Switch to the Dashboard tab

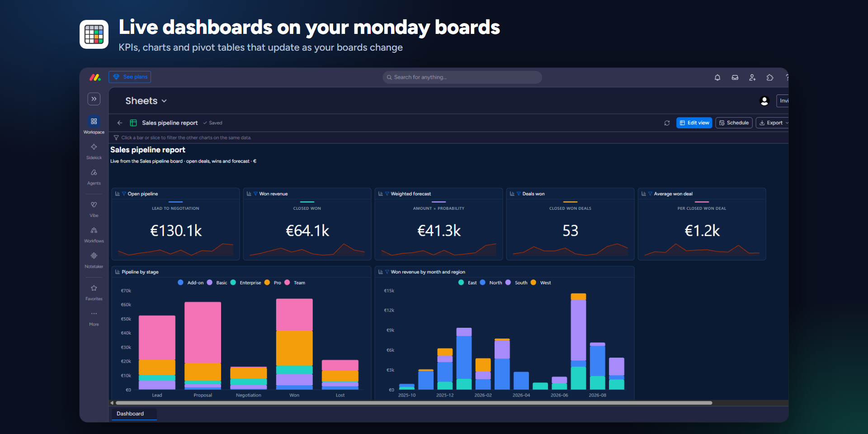pos(134,414)
